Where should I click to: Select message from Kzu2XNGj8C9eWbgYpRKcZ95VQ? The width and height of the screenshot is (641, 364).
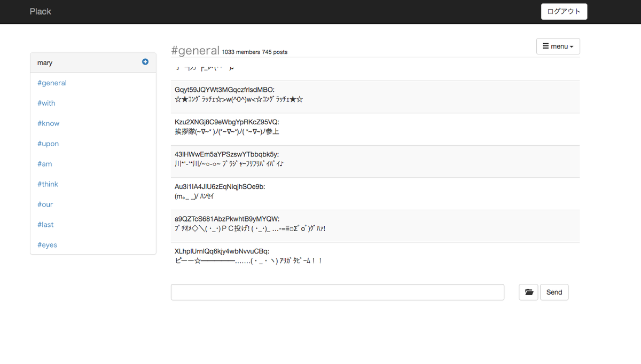[x=374, y=127]
